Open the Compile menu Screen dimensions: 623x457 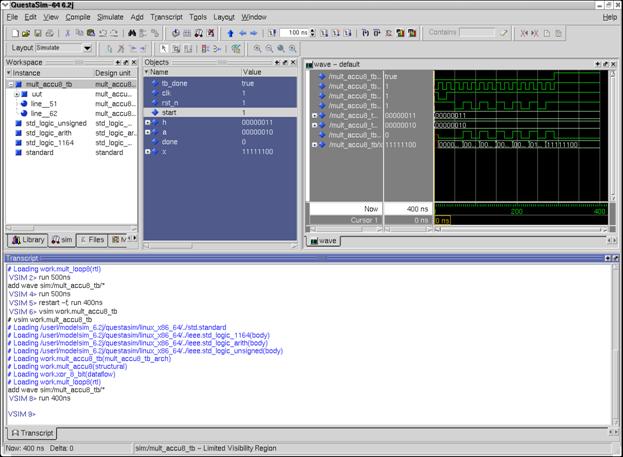tap(77, 17)
